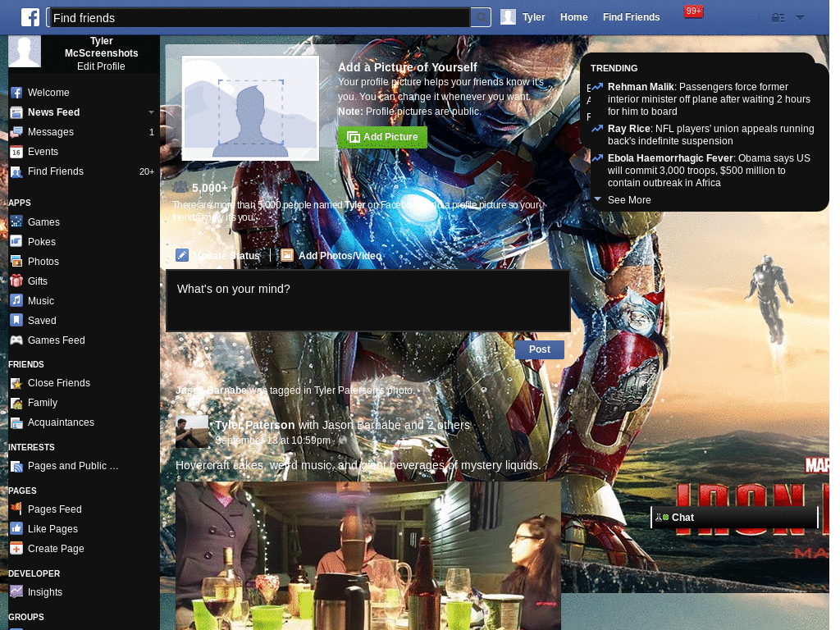Open the Music app icon
Viewport: 840px width, 630px height.
pyautogui.click(x=16, y=300)
